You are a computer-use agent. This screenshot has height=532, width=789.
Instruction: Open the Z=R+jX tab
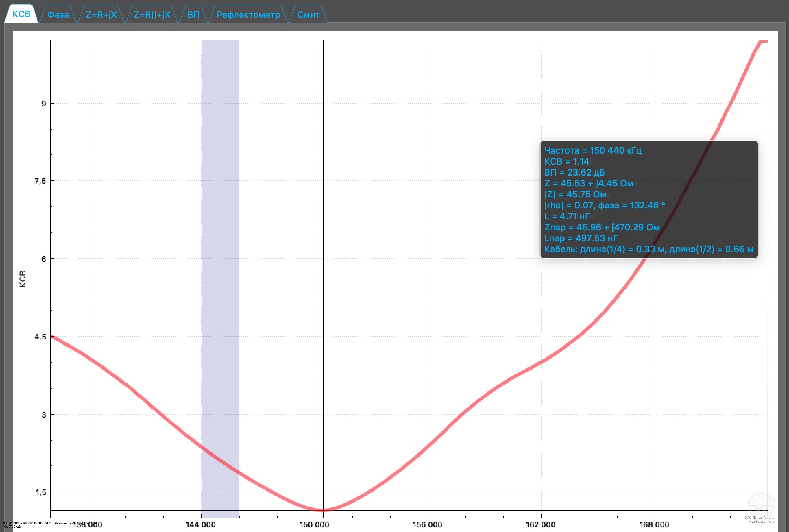(101, 15)
